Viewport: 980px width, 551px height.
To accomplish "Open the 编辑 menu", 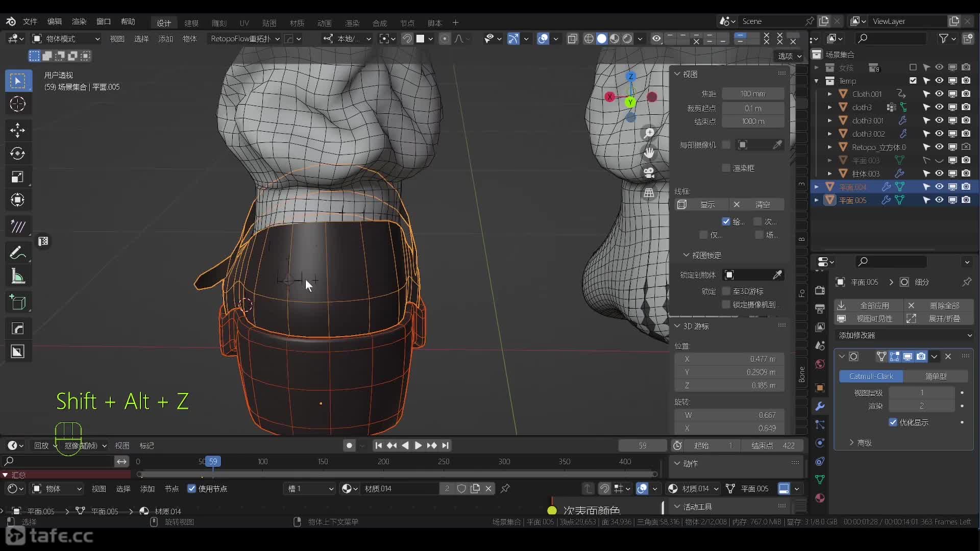I will (x=55, y=21).
